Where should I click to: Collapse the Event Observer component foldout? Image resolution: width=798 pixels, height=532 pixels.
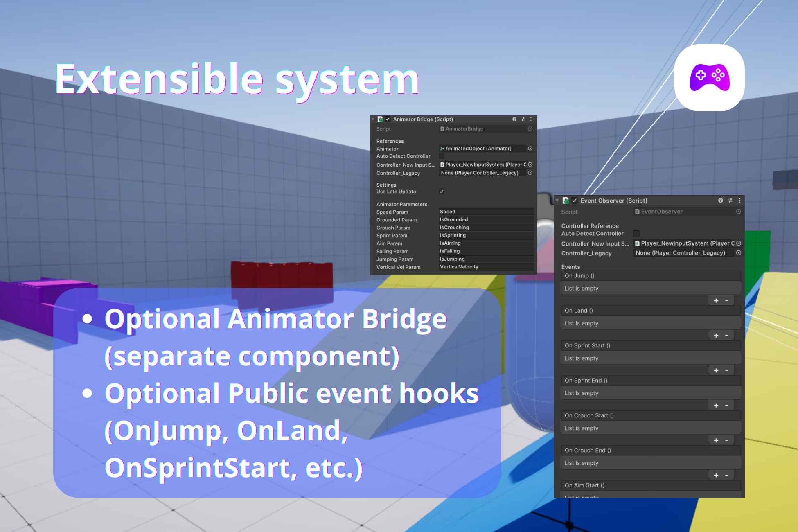557,200
